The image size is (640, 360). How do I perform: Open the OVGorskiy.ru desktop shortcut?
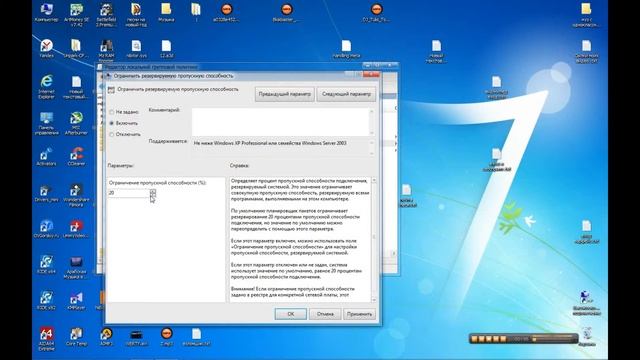tap(46, 229)
